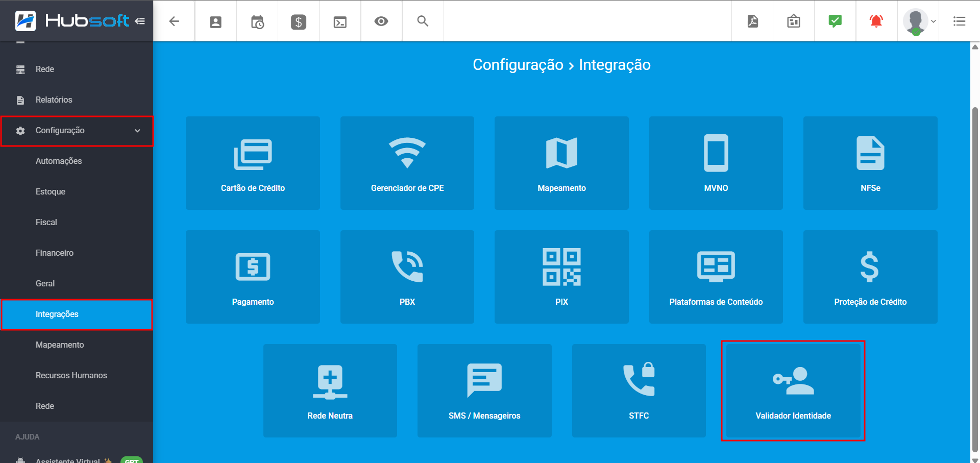980x463 pixels.
Task: Select Financeiro submenu item
Action: click(x=77, y=253)
